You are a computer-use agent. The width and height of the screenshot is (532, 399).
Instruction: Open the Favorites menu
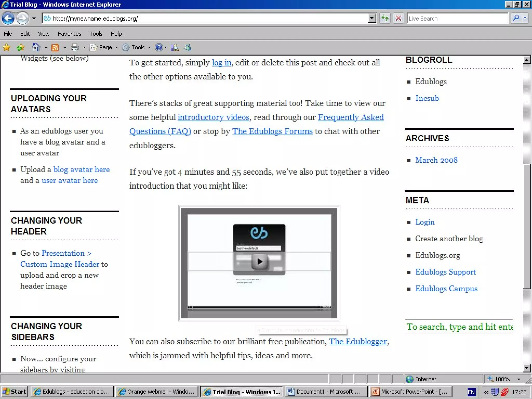tap(69, 34)
